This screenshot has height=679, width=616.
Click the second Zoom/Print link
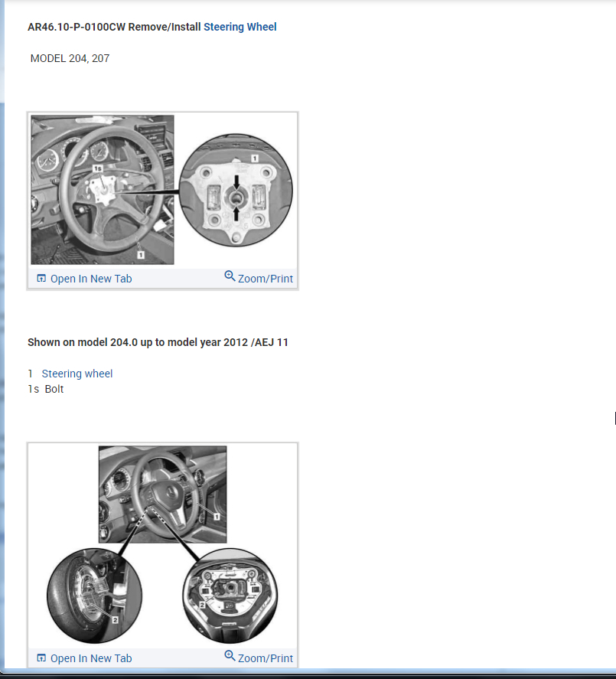tap(259, 658)
